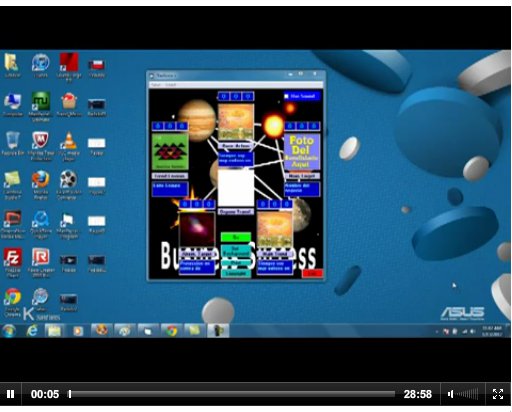512x412 pixels.
Task: Click the white blank center picture box
Action: pyautogui.click(x=236, y=188)
